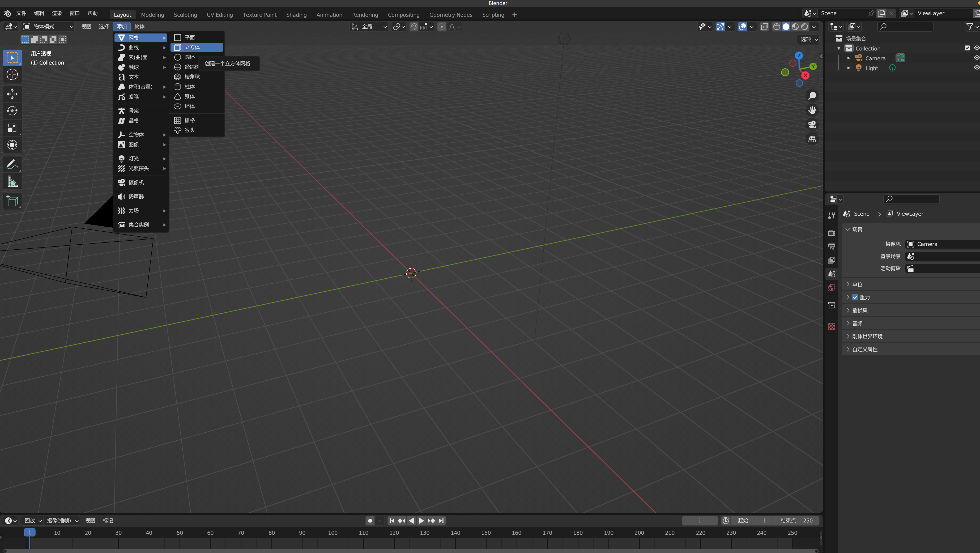Play the animation forward
980x553 pixels.
421,521
